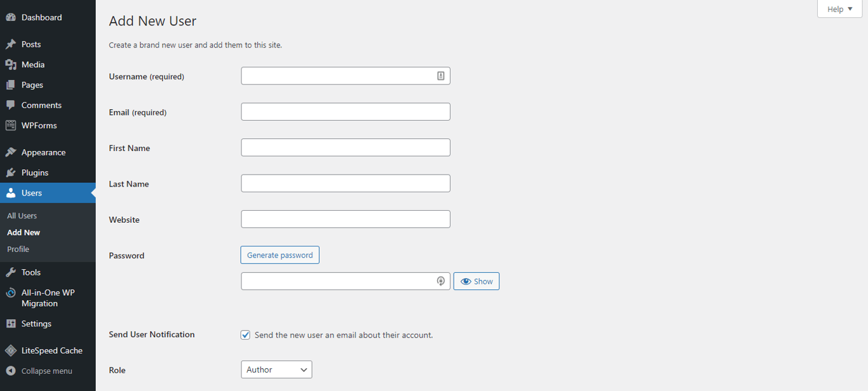Collapse the admin menu
The width and height of the screenshot is (868, 391).
pyautogui.click(x=13, y=371)
